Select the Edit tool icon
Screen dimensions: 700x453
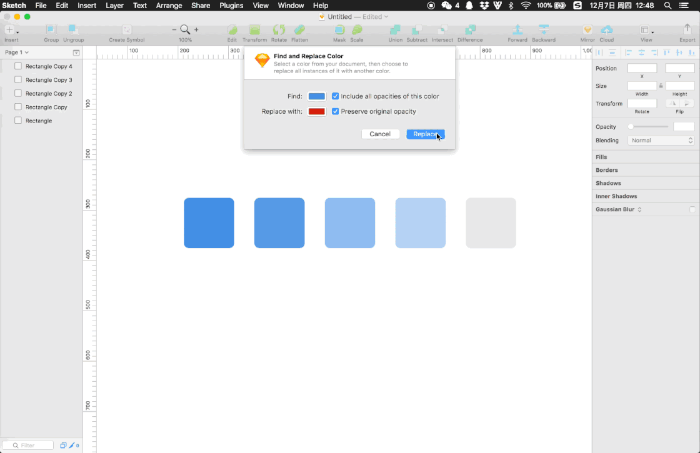click(232, 30)
